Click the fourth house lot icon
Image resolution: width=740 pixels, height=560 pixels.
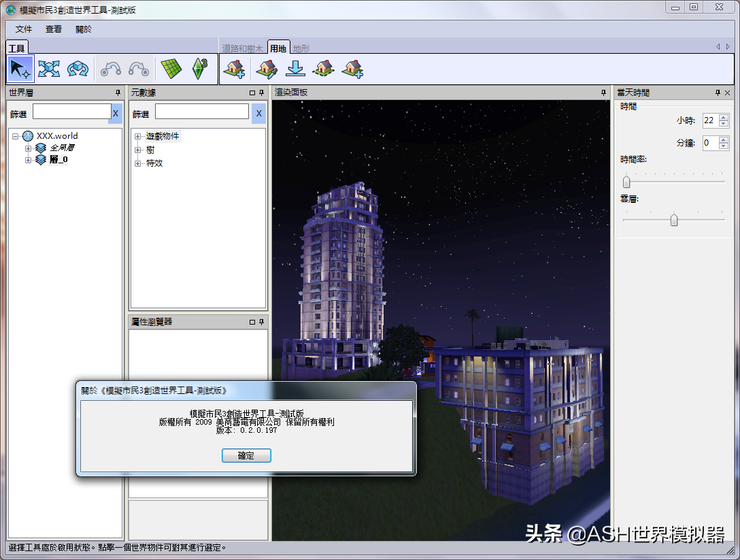tap(323, 69)
